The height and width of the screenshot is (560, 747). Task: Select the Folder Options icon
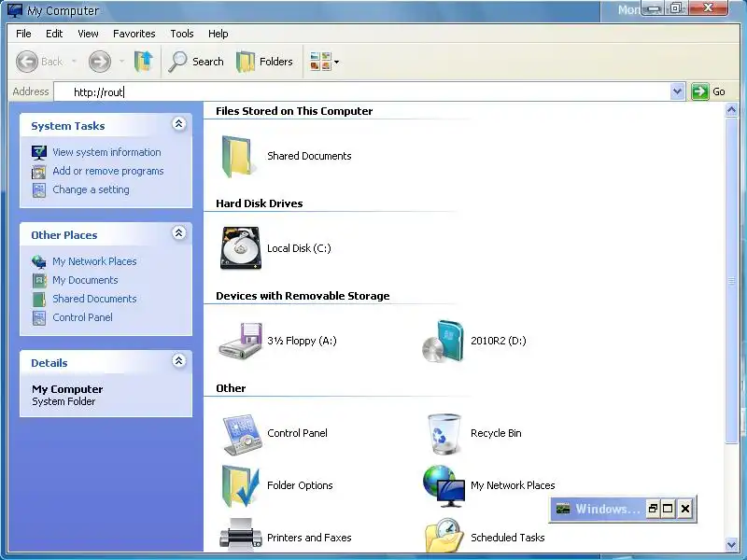point(241,486)
